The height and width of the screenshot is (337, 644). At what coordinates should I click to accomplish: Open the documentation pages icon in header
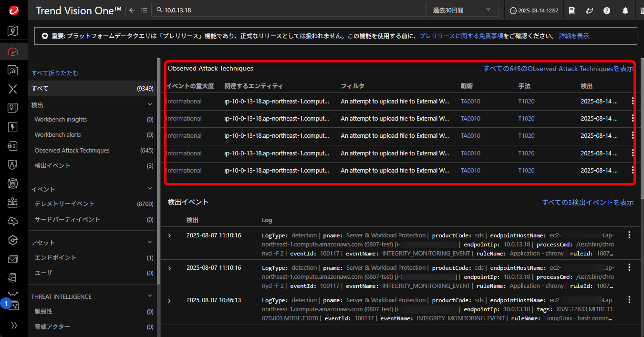coord(572,10)
